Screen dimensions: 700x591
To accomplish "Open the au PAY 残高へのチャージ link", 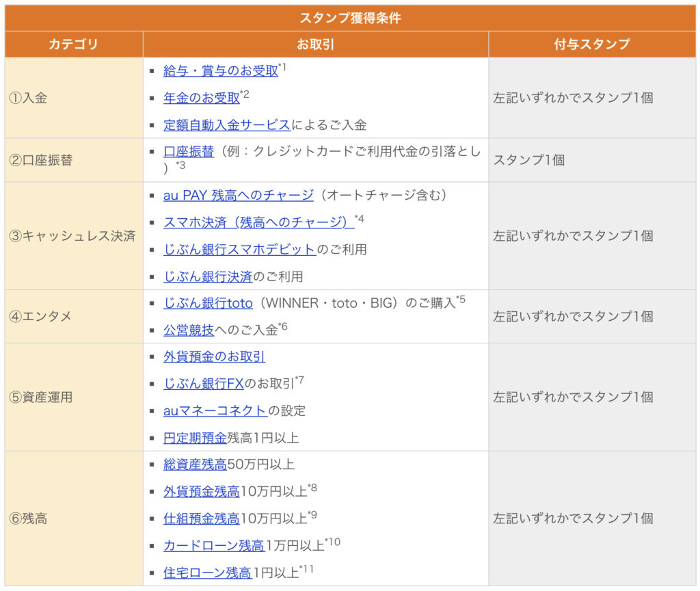I will click(239, 195).
